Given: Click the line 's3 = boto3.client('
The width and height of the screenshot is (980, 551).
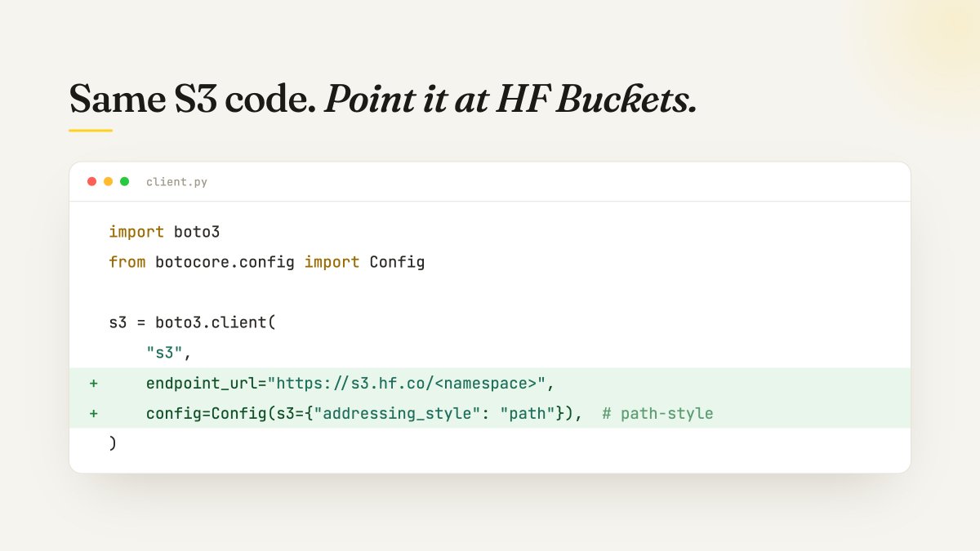Looking at the screenshot, I should (193, 322).
